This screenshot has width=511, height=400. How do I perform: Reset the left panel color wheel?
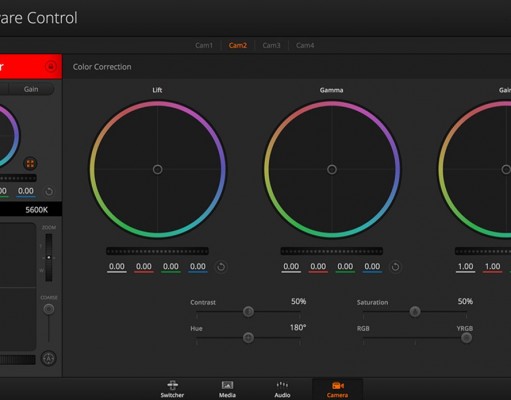pyautogui.click(x=49, y=191)
